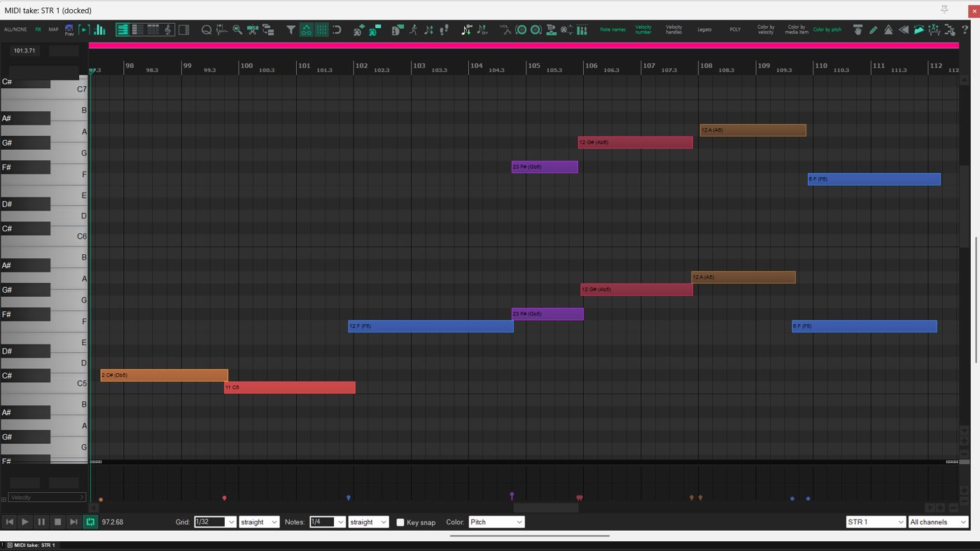This screenshot has height=551, width=980.
Task: Click the first circular knob icon
Action: (x=521, y=29)
